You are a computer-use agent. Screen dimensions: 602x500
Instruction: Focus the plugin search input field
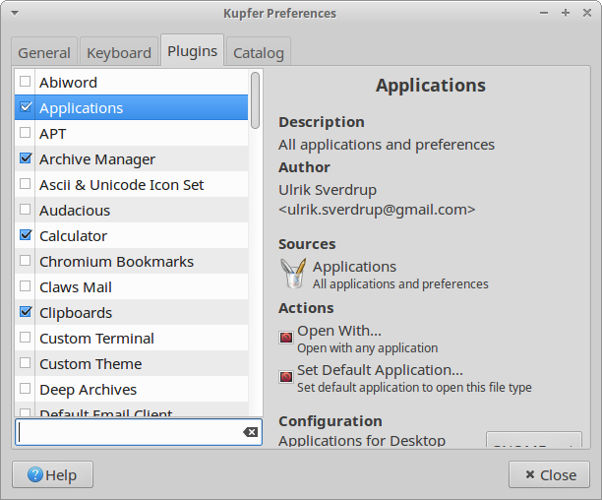click(139, 432)
